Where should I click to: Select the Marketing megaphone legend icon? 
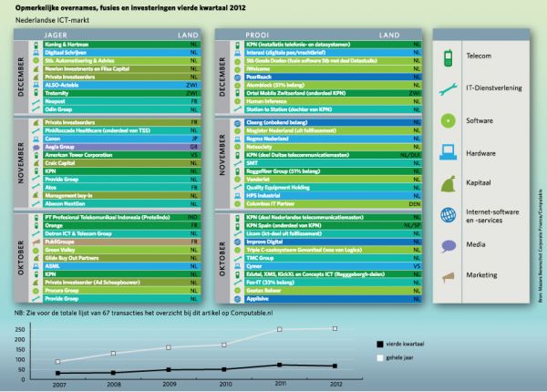point(449,277)
